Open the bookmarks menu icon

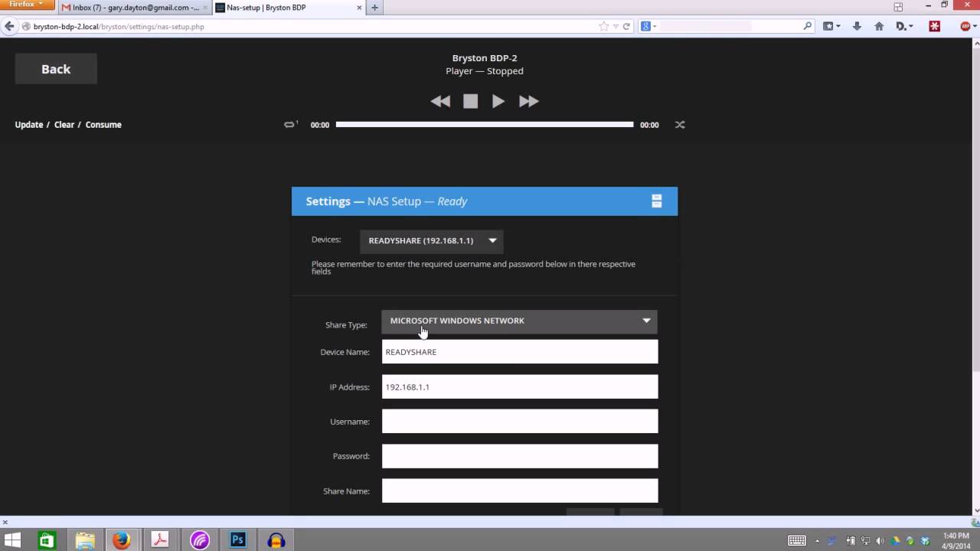click(x=831, y=26)
